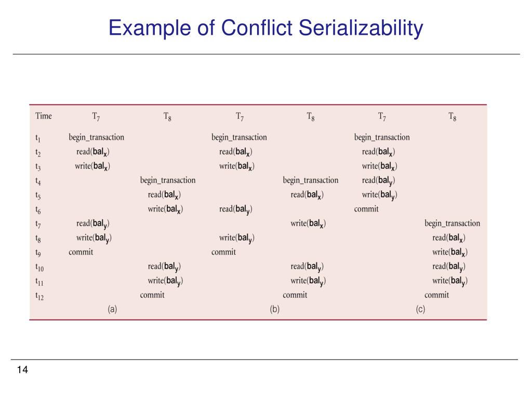Click the slide title 'Example of Conflict Serializability'
Screen dimensions: 532x399
tap(265, 28)
